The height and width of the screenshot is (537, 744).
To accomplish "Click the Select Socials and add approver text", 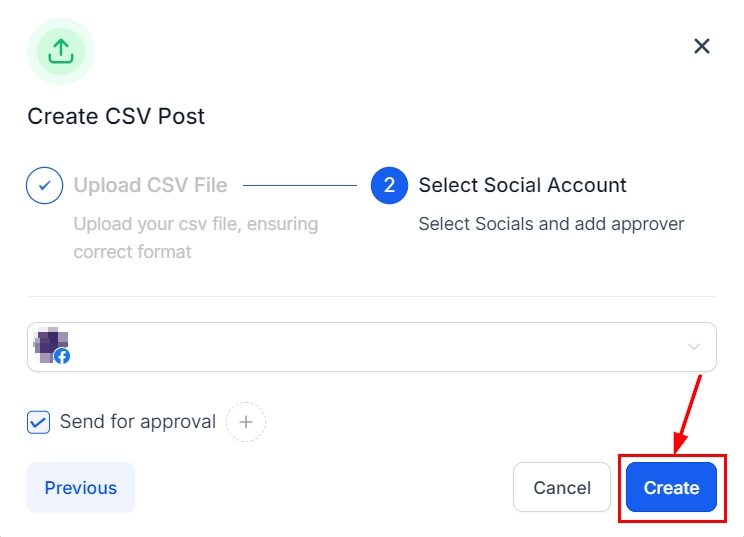I will coord(551,223).
